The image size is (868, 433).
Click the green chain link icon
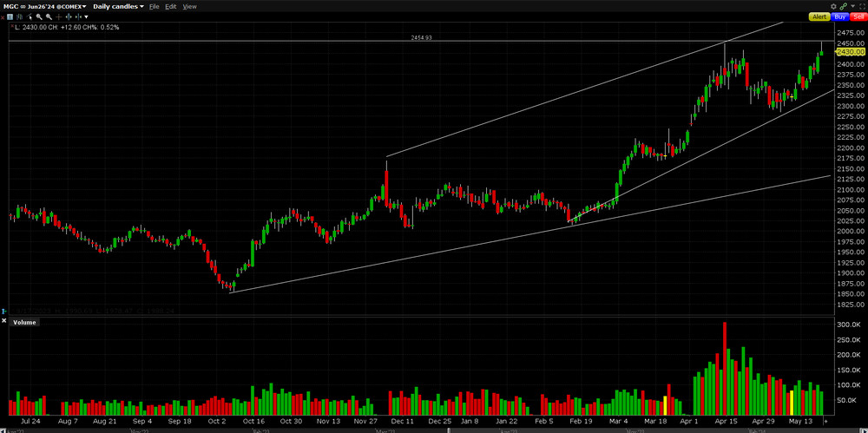pos(843,6)
